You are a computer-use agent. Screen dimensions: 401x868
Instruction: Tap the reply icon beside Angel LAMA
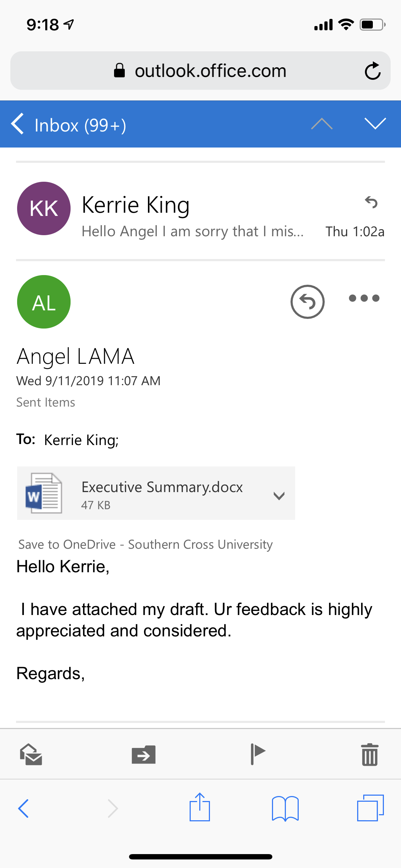(307, 302)
